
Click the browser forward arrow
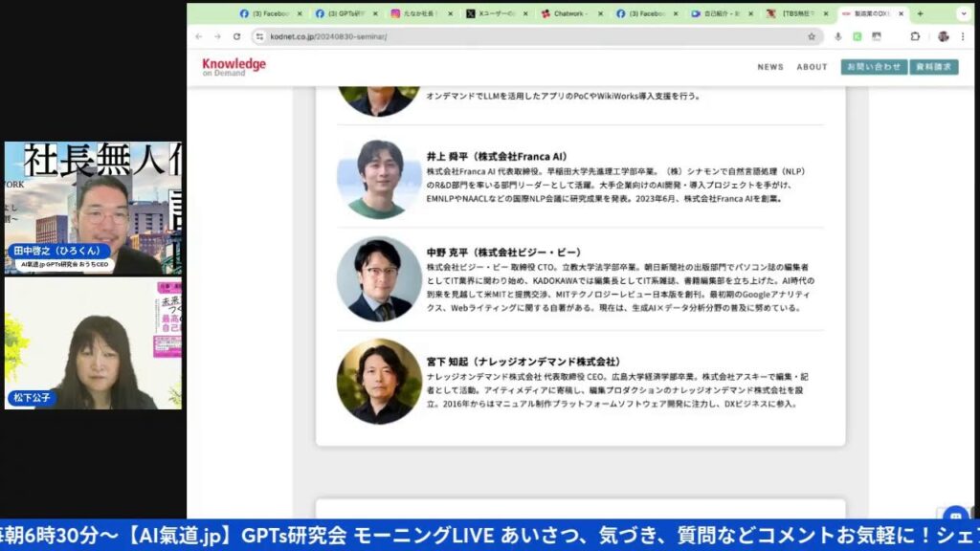coord(217,36)
